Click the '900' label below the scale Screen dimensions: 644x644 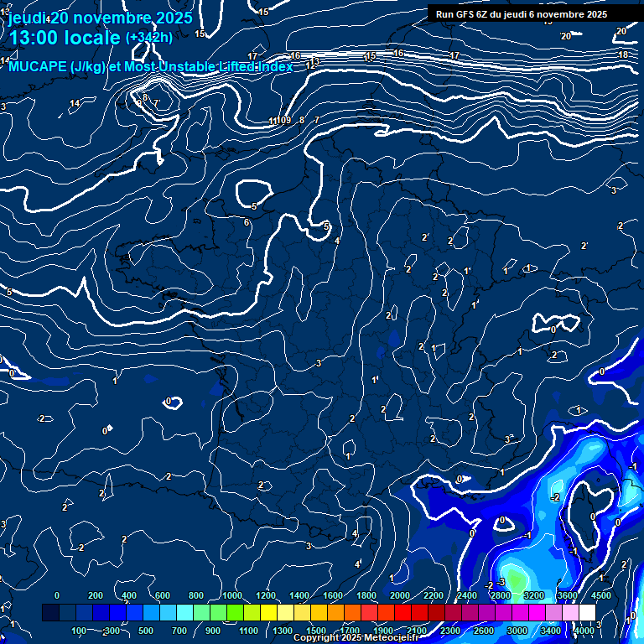pyautogui.click(x=213, y=631)
